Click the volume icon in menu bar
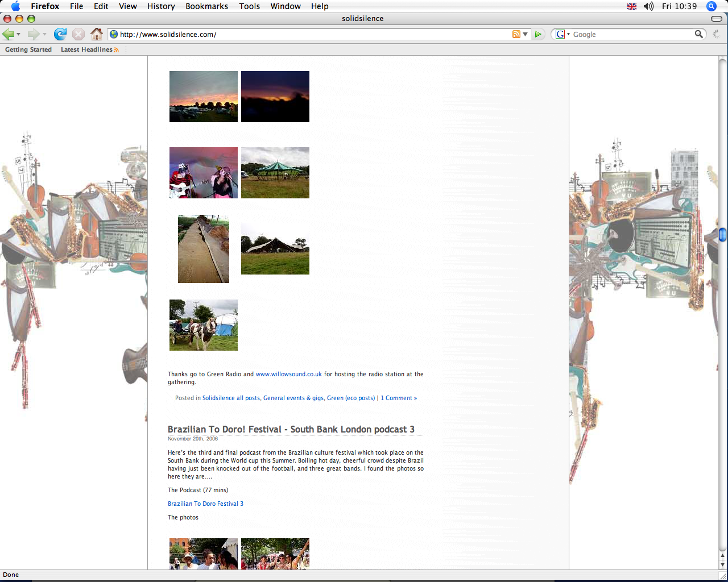 click(648, 6)
